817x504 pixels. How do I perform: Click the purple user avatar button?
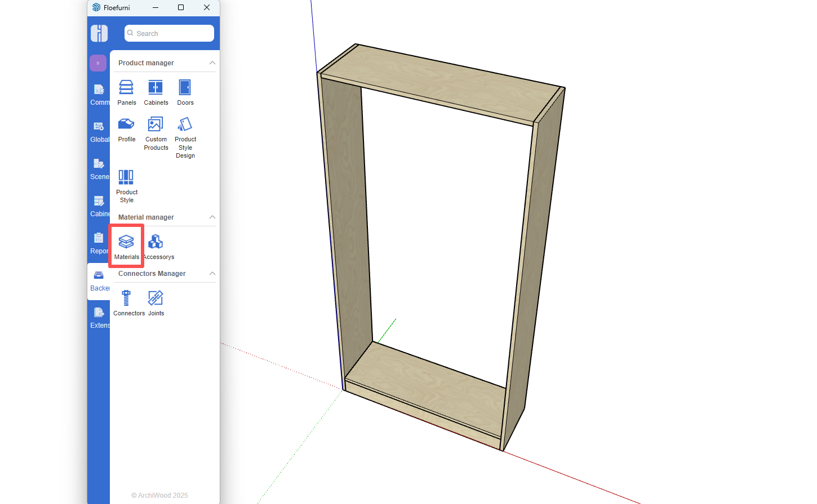point(98,63)
